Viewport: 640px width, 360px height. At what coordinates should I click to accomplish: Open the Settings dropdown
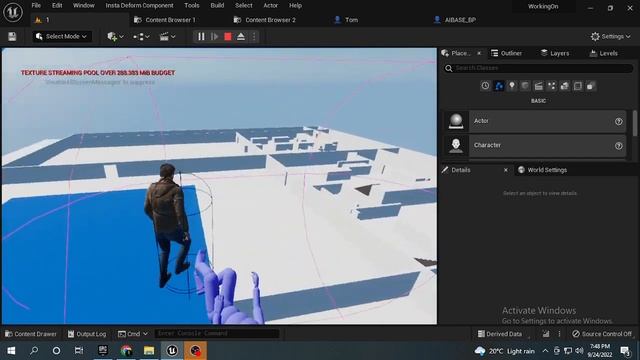click(610, 37)
